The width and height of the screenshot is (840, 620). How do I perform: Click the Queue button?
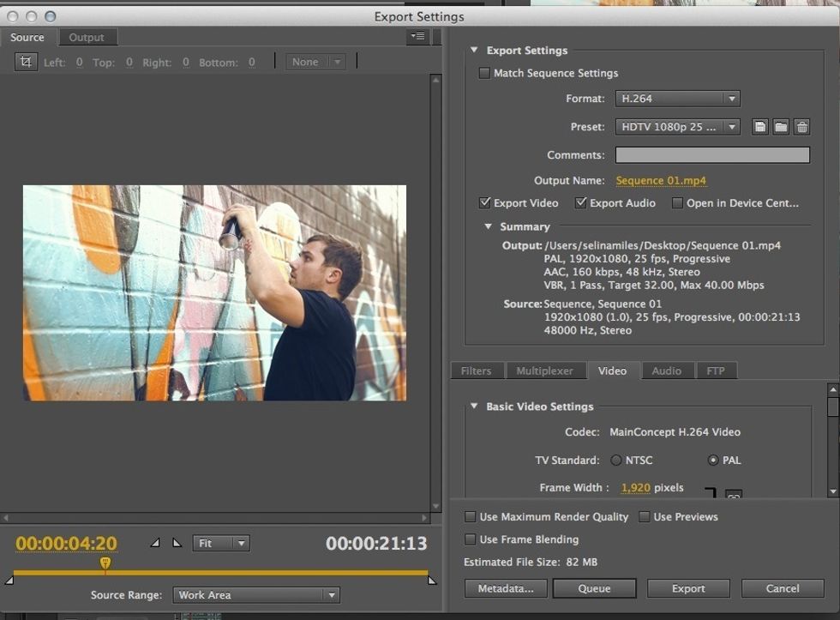594,588
